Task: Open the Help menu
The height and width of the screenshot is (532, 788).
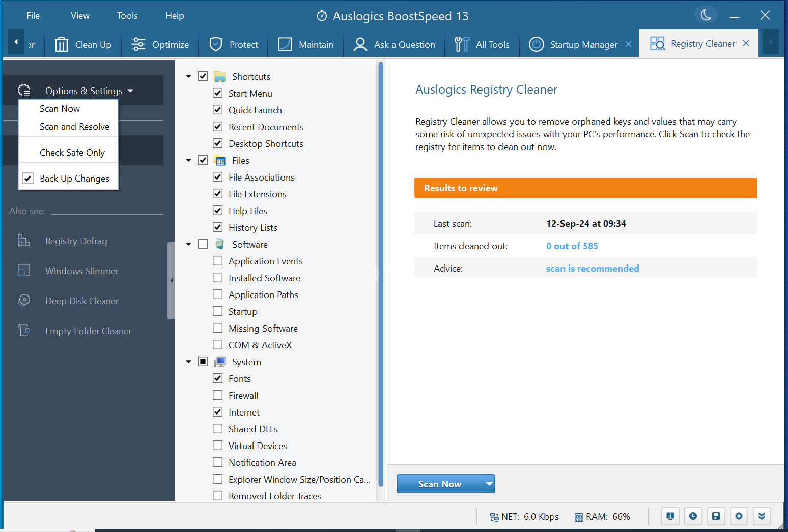Action: pyautogui.click(x=175, y=16)
